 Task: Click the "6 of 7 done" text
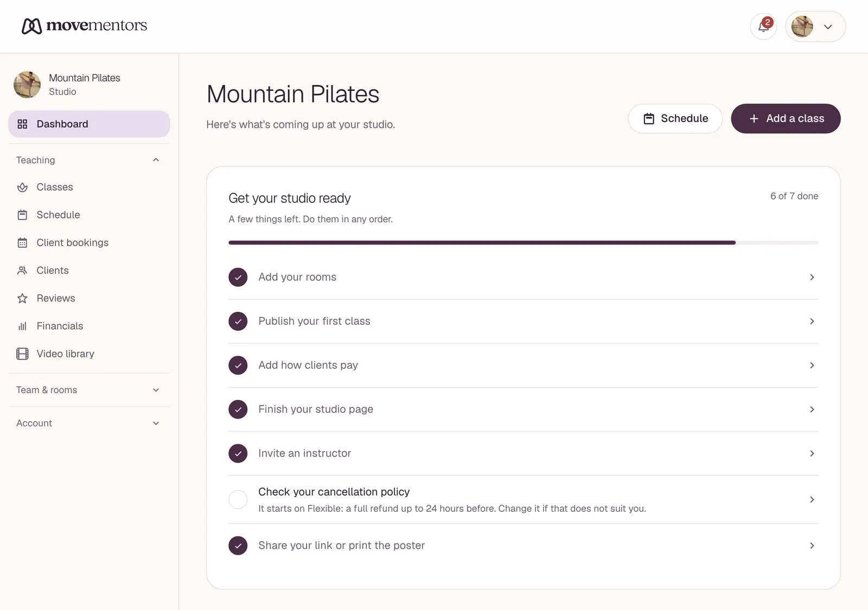click(x=794, y=196)
